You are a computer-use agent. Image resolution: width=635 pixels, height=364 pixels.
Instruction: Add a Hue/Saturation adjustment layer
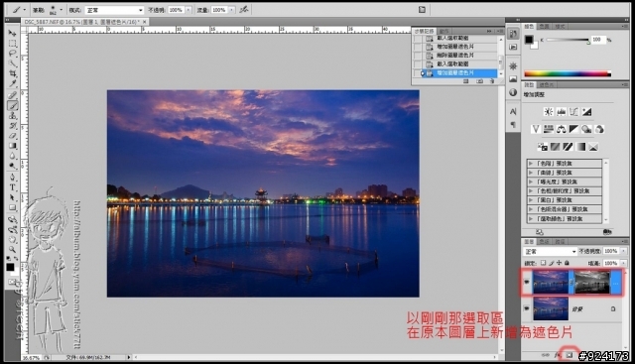(549, 129)
